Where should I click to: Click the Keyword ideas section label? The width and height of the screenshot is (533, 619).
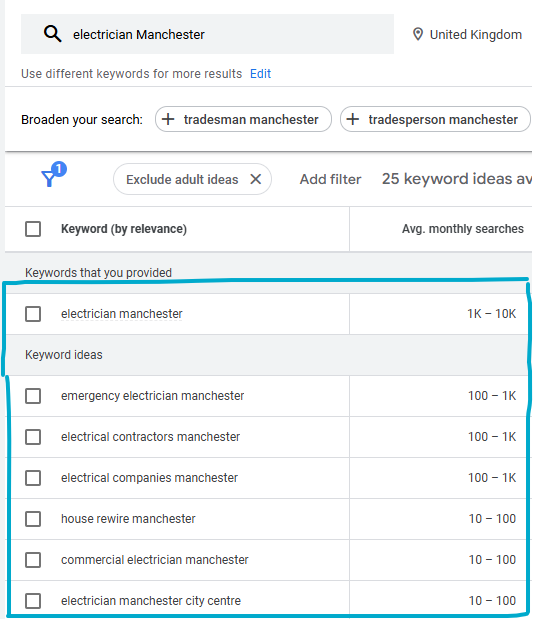pos(64,355)
